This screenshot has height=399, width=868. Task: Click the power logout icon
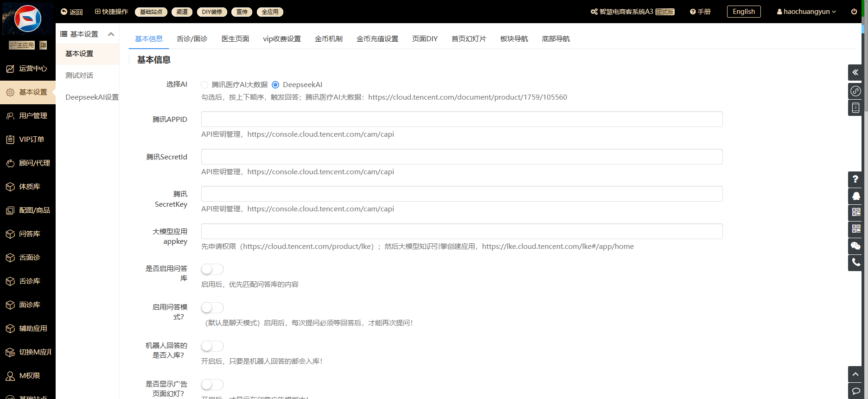[x=854, y=12]
